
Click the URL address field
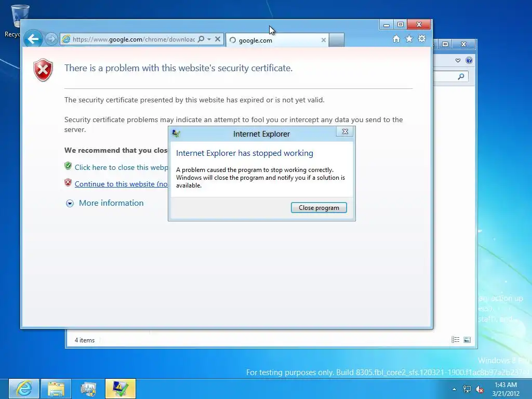134,39
